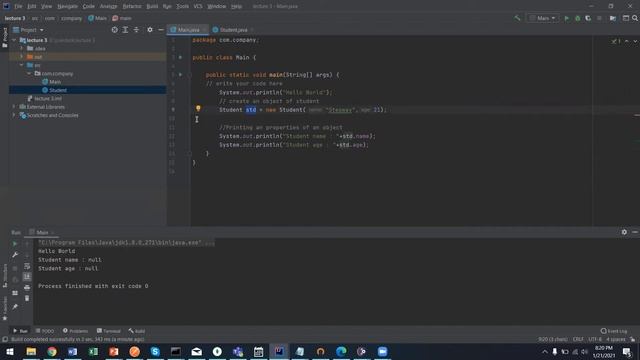Hide the Run panel with minus icon
The image size is (640, 360).
pyautogui.click(x=635, y=232)
